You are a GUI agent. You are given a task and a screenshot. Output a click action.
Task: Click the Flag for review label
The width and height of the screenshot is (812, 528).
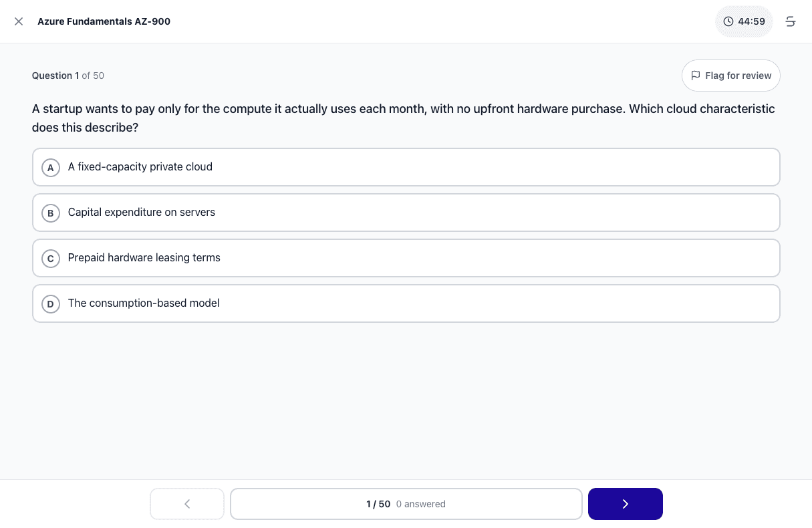738,76
